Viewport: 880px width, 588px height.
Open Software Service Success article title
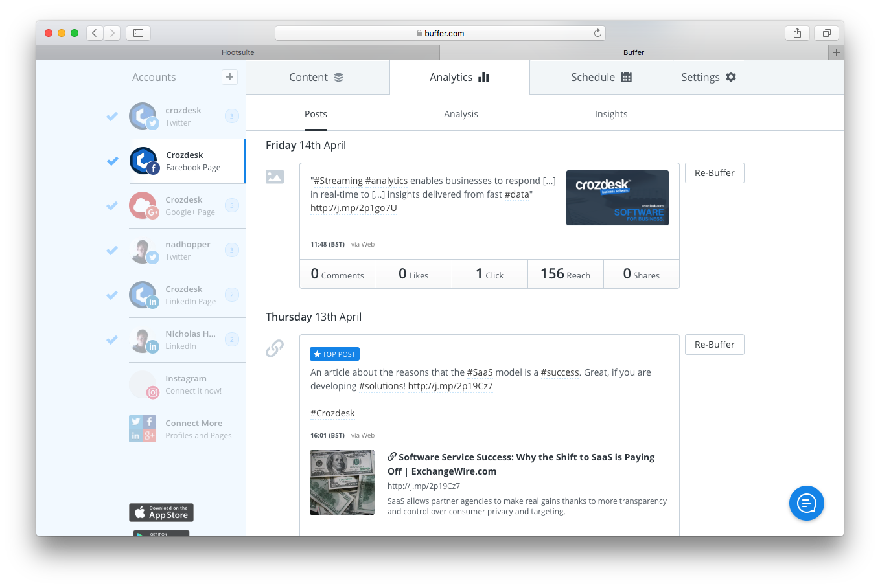(x=521, y=464)
